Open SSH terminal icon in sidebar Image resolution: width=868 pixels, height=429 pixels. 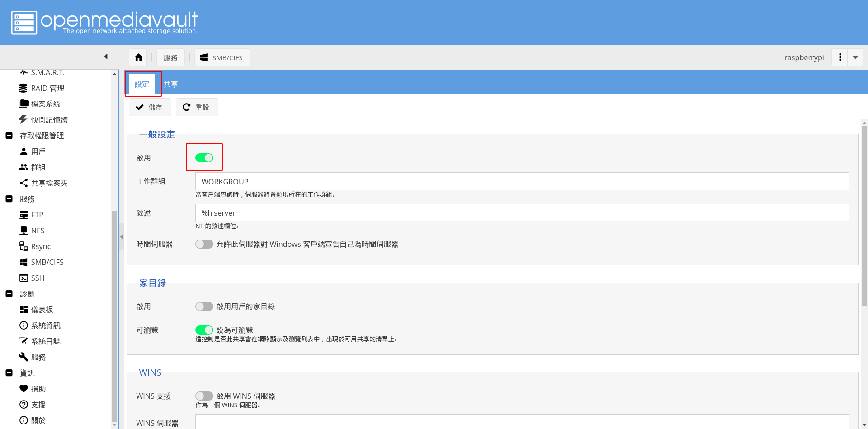coord(37,278)
